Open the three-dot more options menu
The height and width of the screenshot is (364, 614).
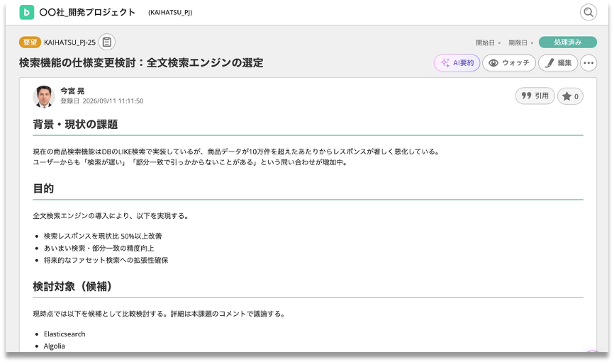[x=588, y=62]
